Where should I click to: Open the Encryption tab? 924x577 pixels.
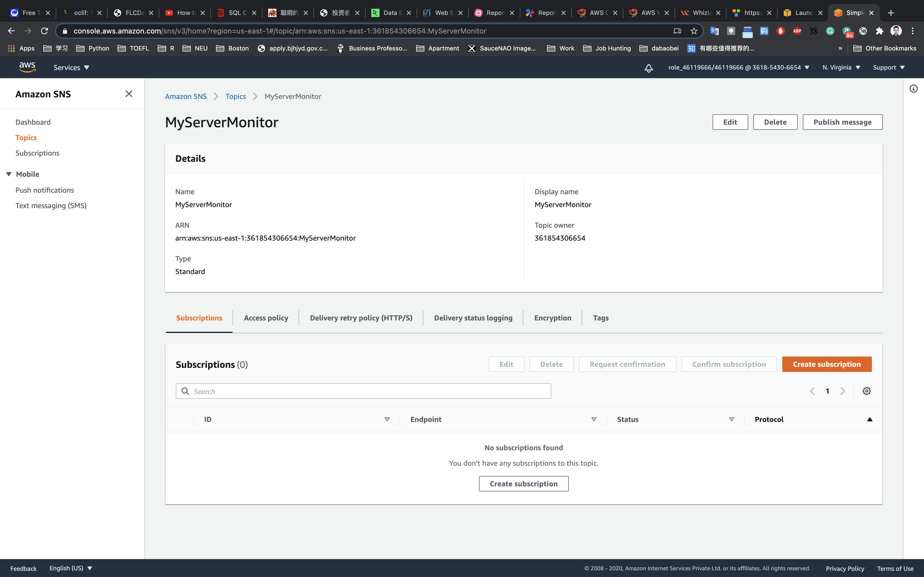click(x=552, y=318)
